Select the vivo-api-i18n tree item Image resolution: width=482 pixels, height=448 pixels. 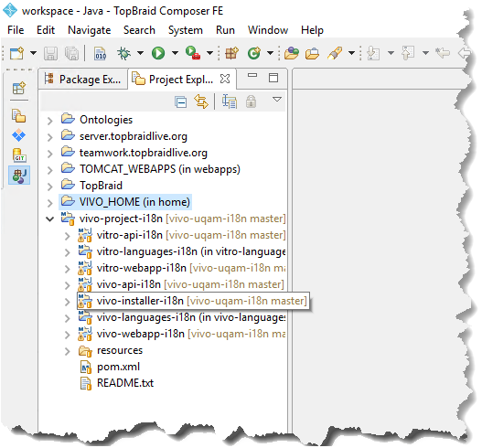tap(181, 284)
